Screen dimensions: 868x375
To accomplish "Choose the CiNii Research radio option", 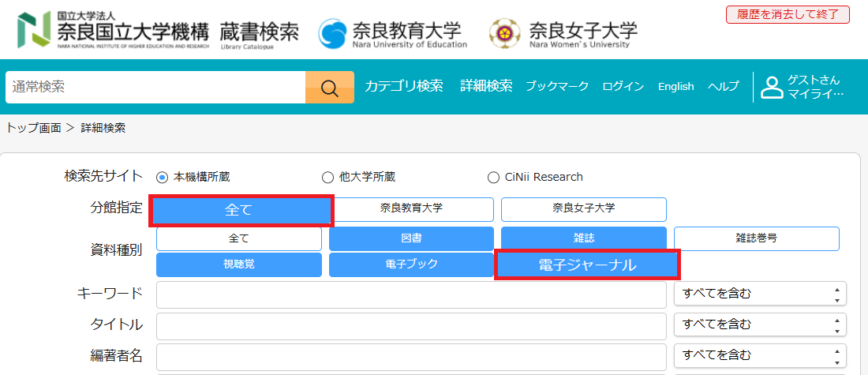I will [494, 177].
